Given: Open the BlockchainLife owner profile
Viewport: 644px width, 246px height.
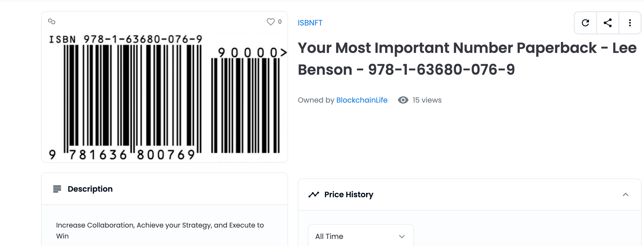Looking at the screenshot, I should 361,100.
